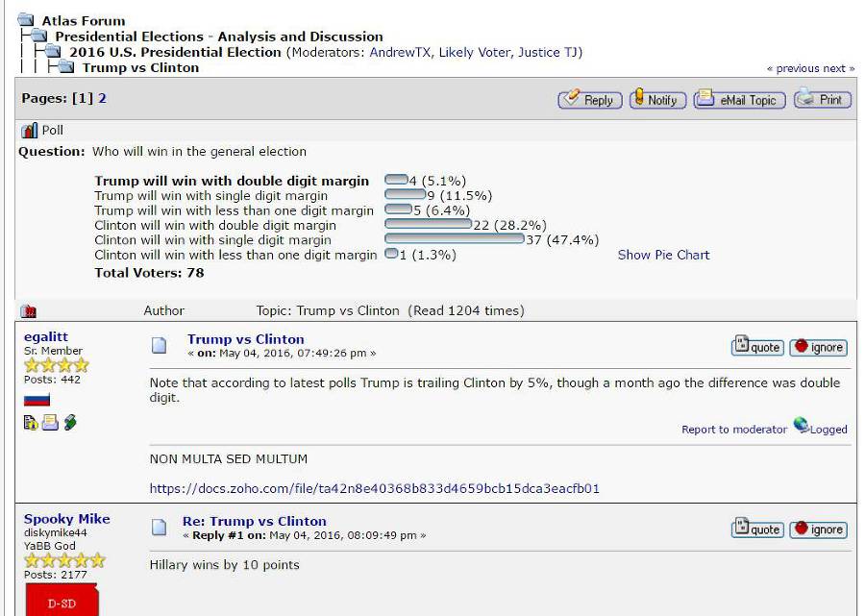Click Spooky Mike's D-SD avatar

point(62,602)
